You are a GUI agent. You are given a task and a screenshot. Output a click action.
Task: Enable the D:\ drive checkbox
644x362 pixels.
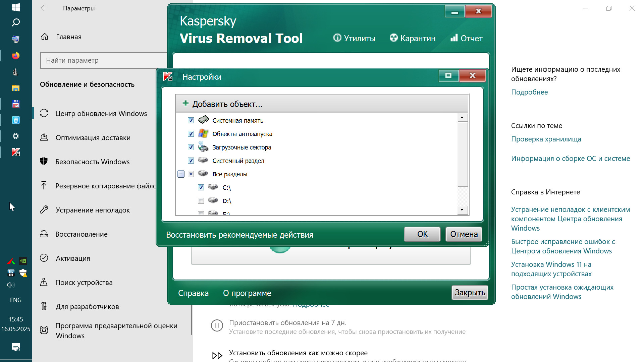click(201, 201)
